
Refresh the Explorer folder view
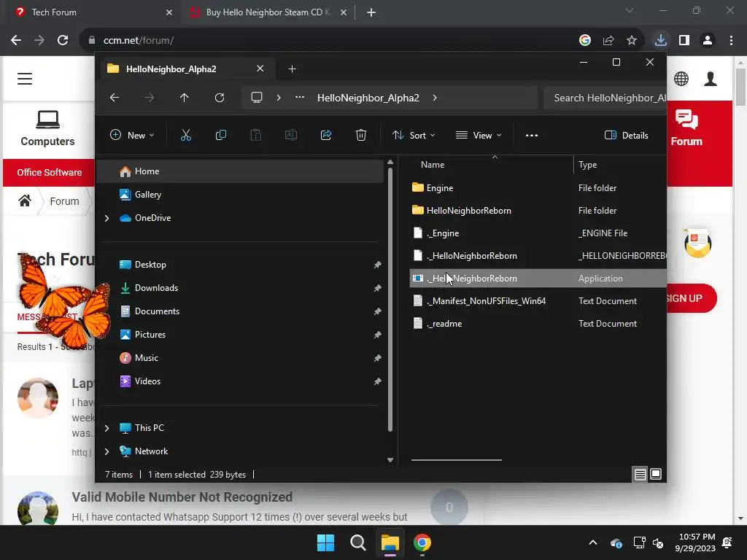click(x=219, y=98)
